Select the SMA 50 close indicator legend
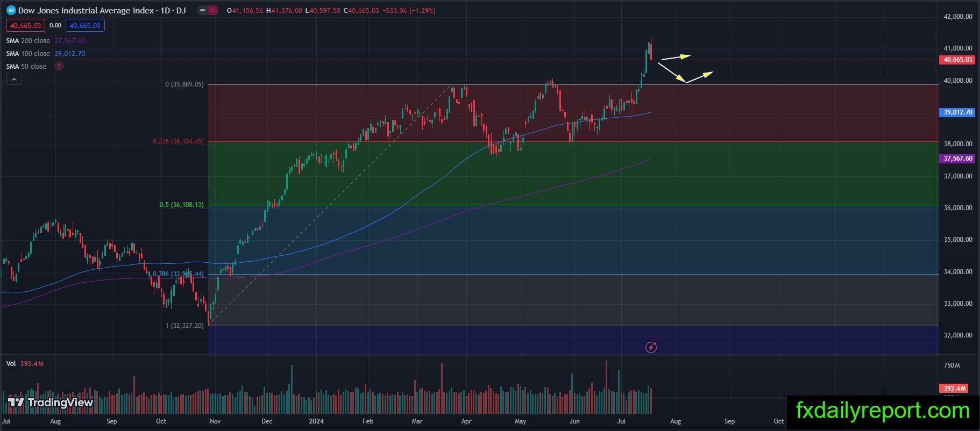 click(26, 67)
